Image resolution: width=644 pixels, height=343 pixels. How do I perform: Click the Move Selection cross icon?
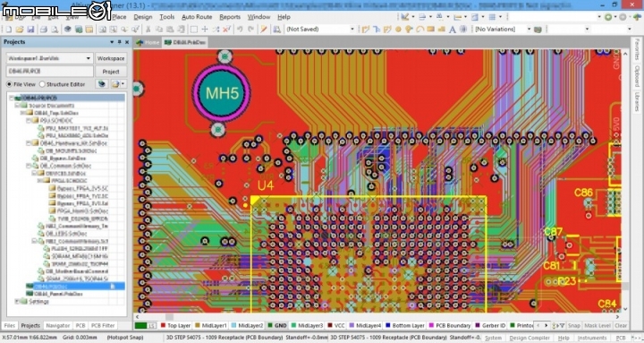coord(205,30)
